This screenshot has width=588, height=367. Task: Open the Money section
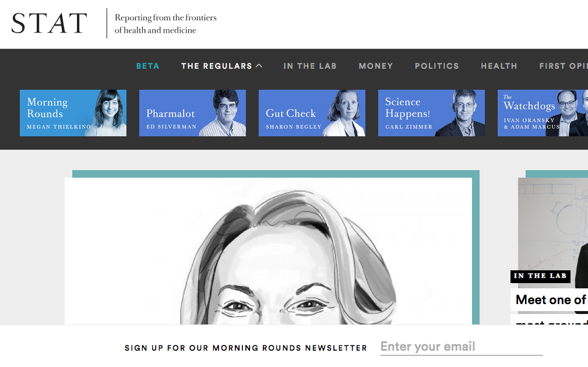[x=376, y=66]
